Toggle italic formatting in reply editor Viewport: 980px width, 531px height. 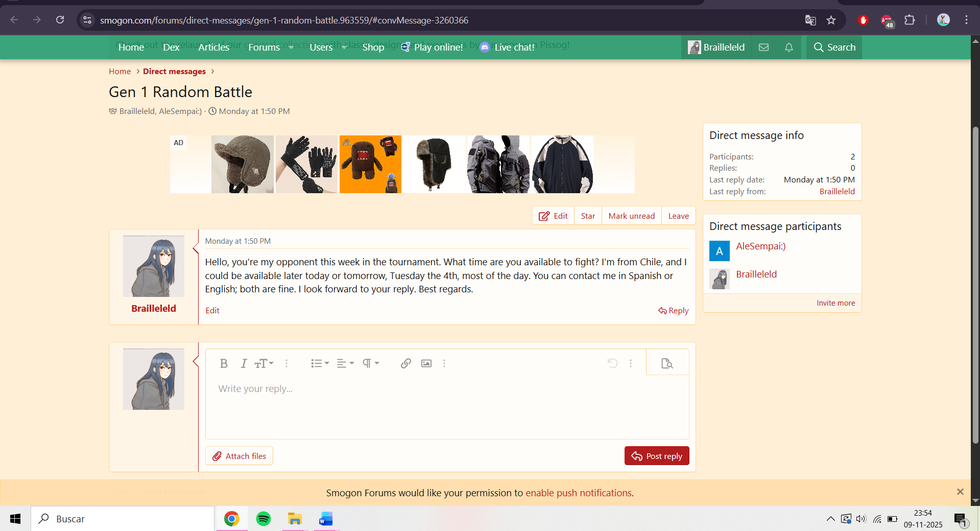(244, 363)
